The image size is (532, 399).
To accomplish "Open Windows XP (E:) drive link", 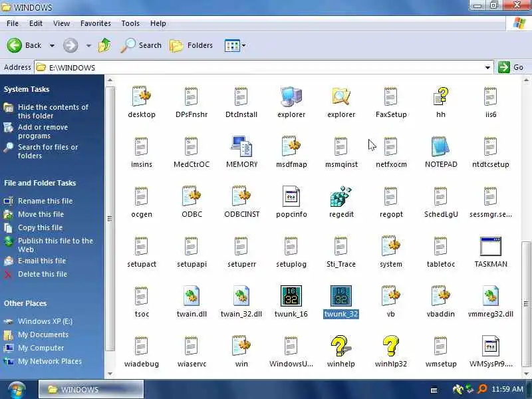I will click(x=45, y=321).
